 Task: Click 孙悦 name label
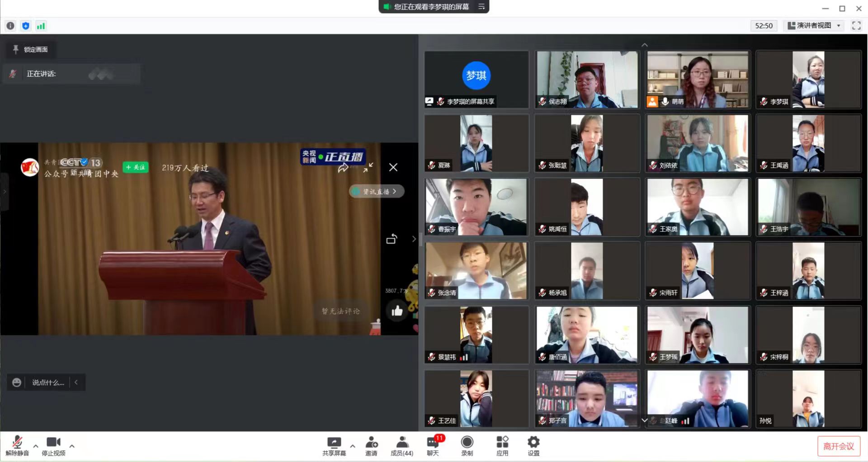tap(765, 421)
